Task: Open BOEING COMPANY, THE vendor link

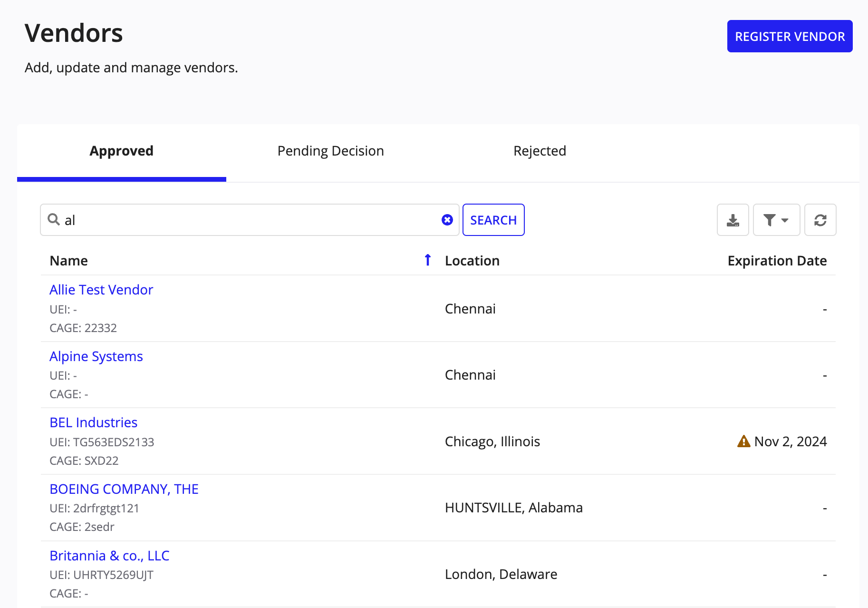Action: pyautogui.click(x=124, y=489)
